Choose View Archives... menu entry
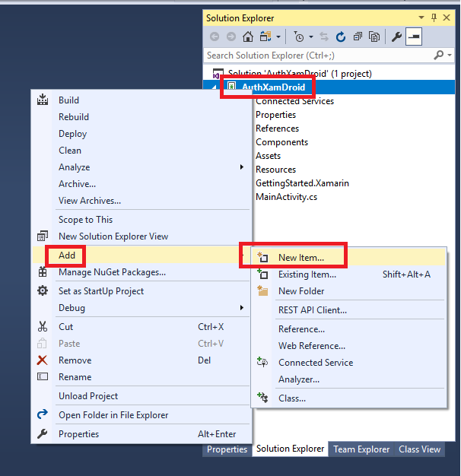 click(141, 200)
